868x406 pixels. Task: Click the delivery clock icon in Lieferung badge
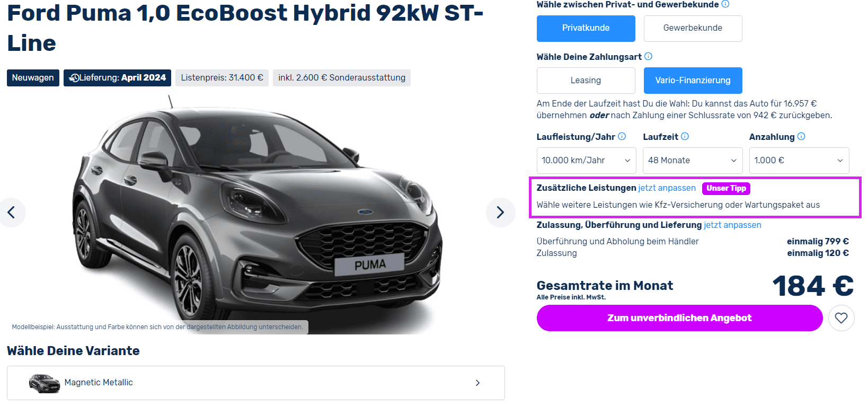pyautogui.click(x=74, y=78)
